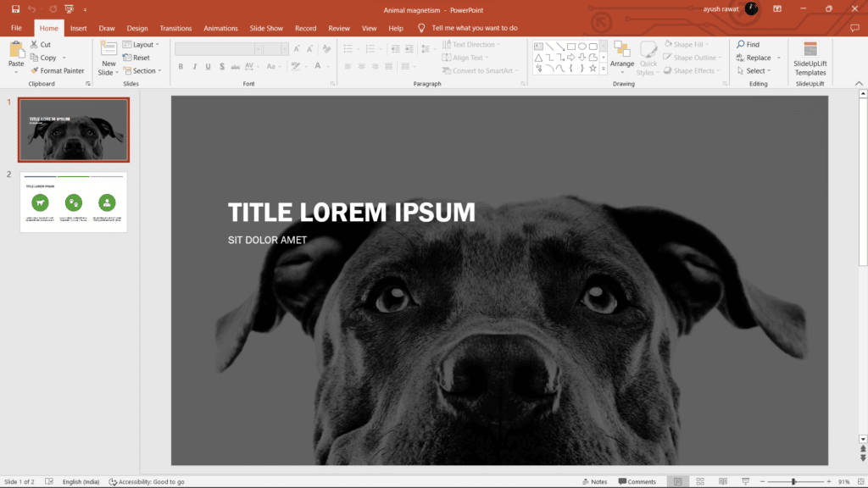This screenshot has width=868, height=488.
Task: Toggle italic formatting
Action: (x=194, y=65)
